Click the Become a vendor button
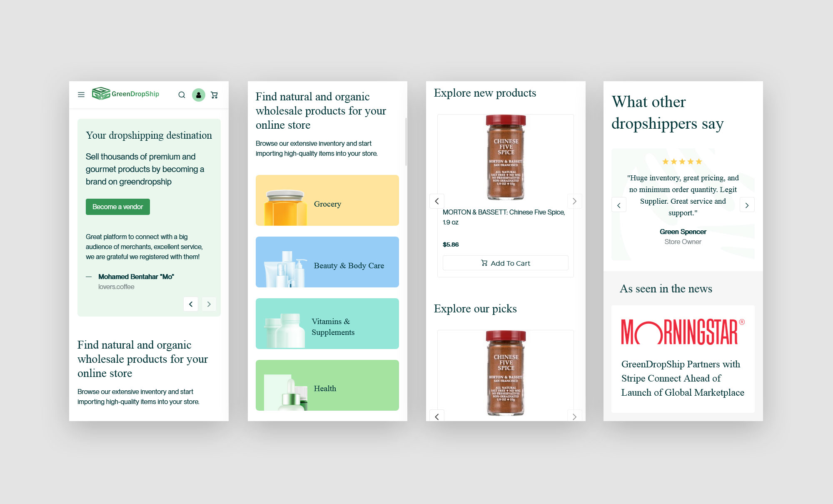This screenshot has width=833, height=504. click(117, 207)
